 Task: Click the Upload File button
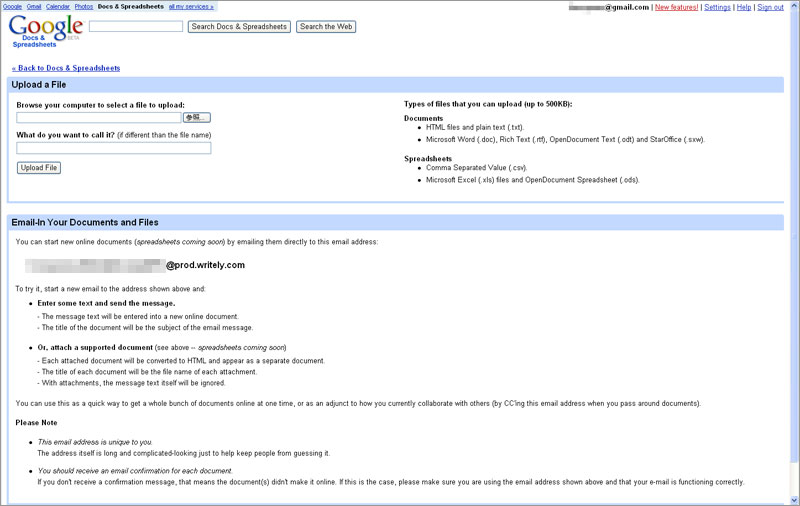(39, 168)
